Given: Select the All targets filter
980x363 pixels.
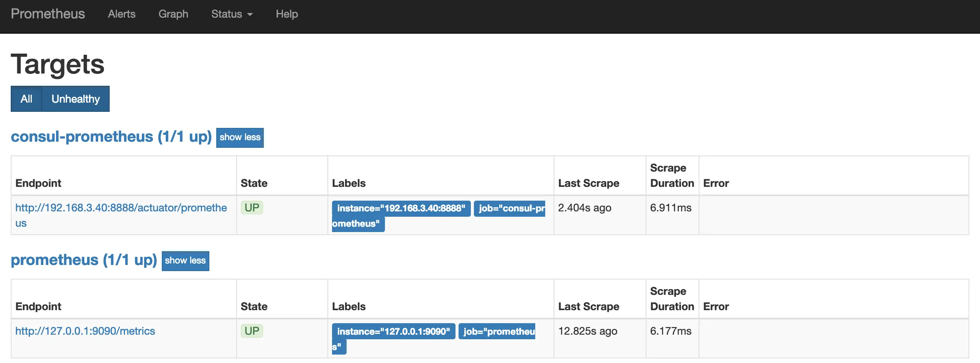Looking at the screenshot, I should pyautogui.click(x=26, y=99).
